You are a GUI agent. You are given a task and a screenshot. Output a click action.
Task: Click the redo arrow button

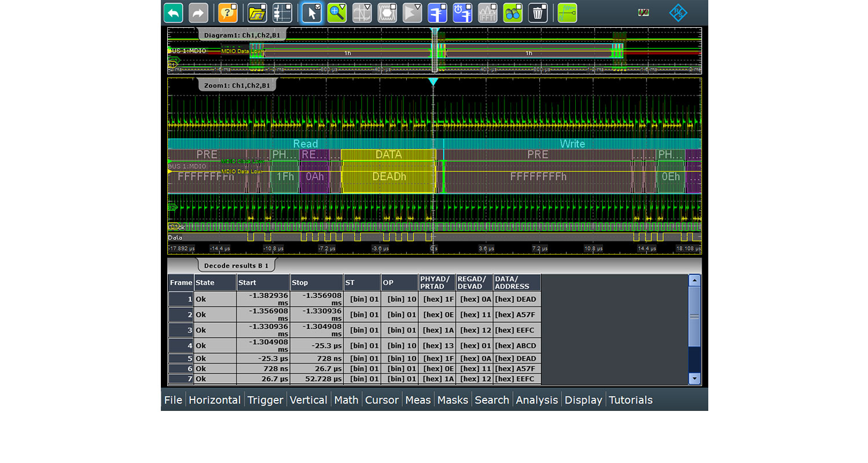coord(198,13)
